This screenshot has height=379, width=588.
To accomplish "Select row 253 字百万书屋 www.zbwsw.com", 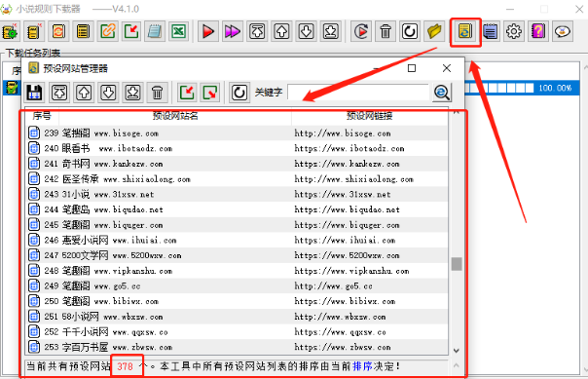I will tap(237, 347).
